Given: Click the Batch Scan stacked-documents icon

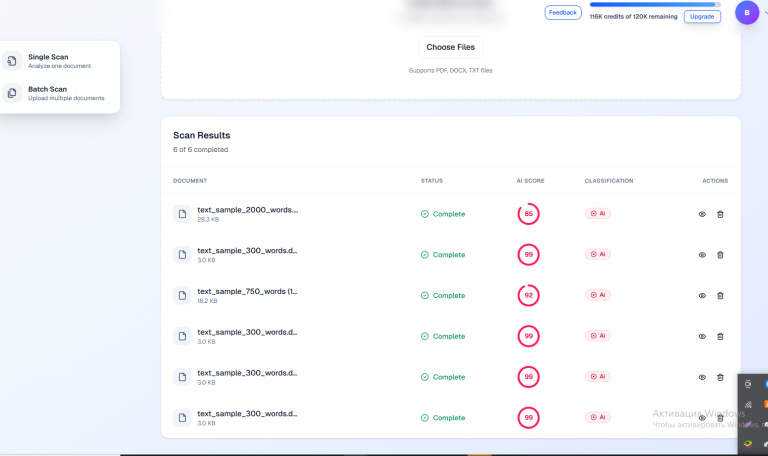Looking at the screenshot, I should [x=12, y=93].
